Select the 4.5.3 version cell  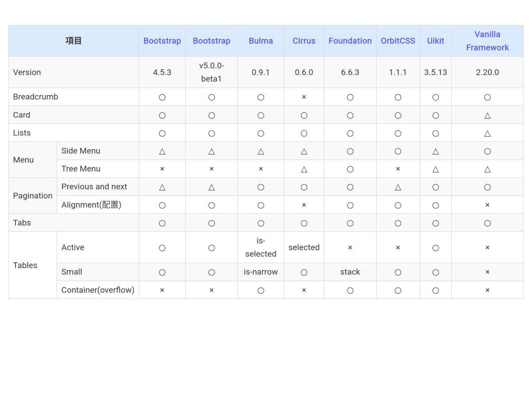point(162,72)
